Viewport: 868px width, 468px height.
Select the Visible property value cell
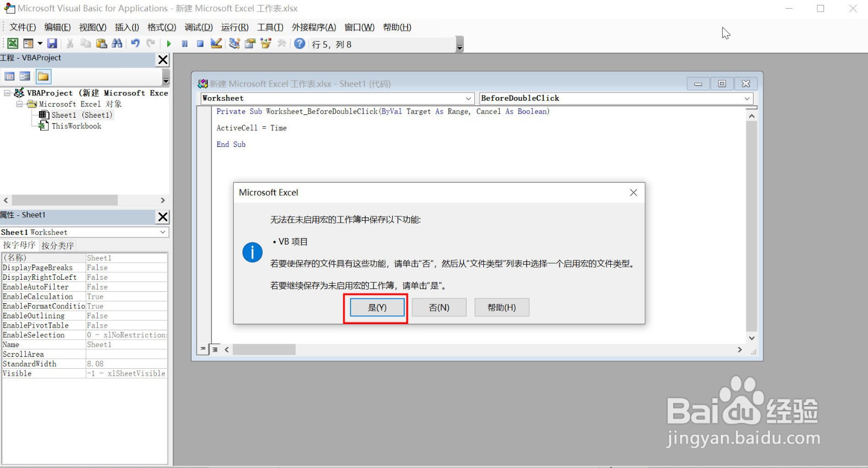pos(126,374)
